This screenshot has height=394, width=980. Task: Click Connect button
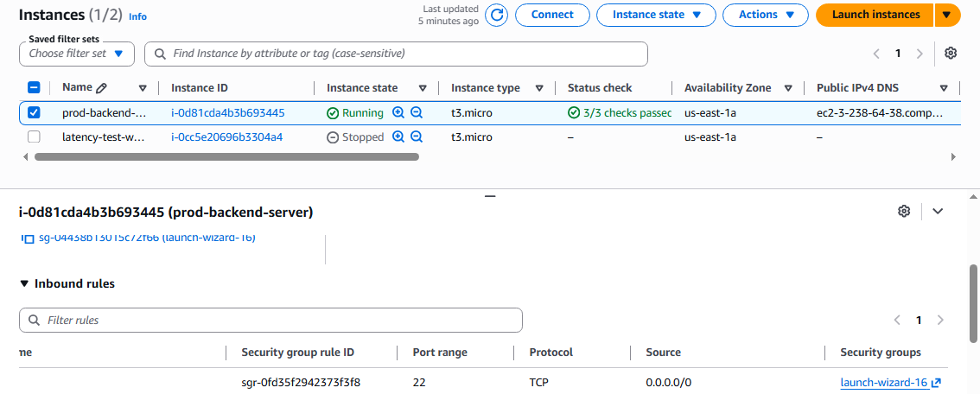(552, 15)
